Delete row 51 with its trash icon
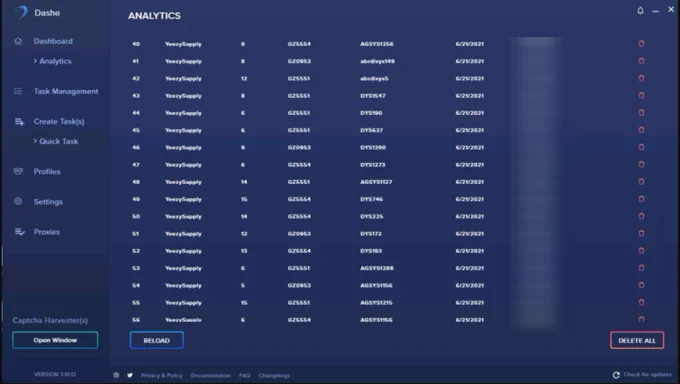 [641, 233]
